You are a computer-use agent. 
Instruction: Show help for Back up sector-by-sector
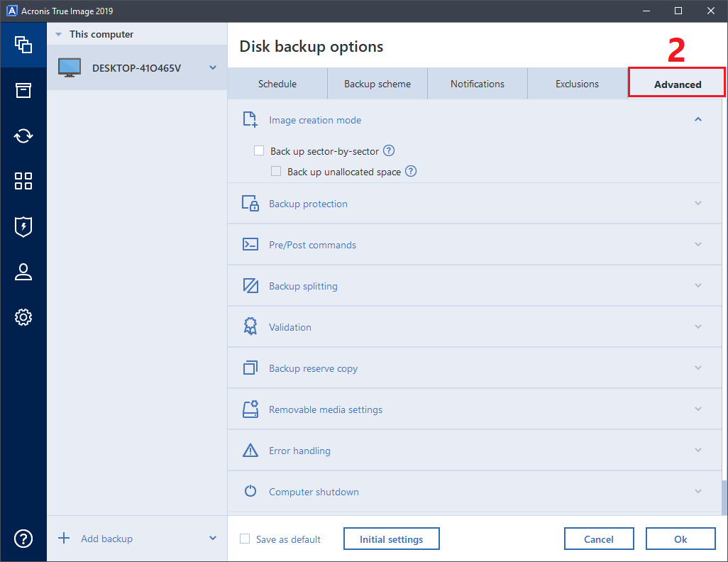point(389,150)
